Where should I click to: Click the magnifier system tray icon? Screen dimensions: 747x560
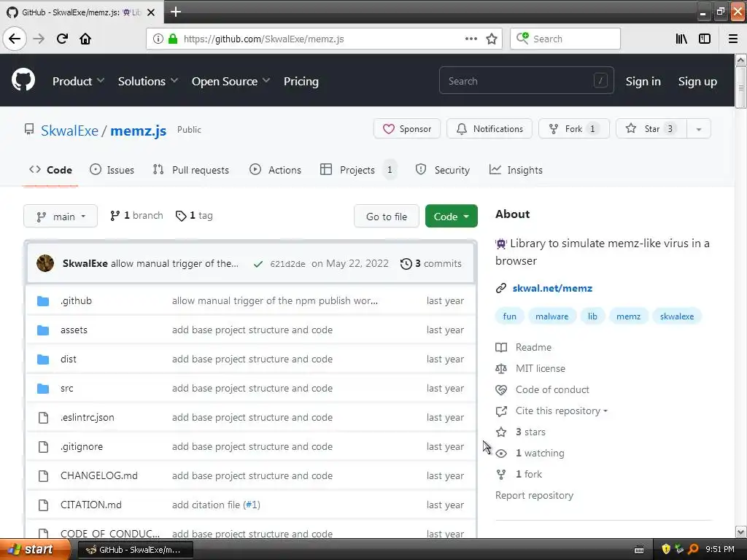pos(693,549)
